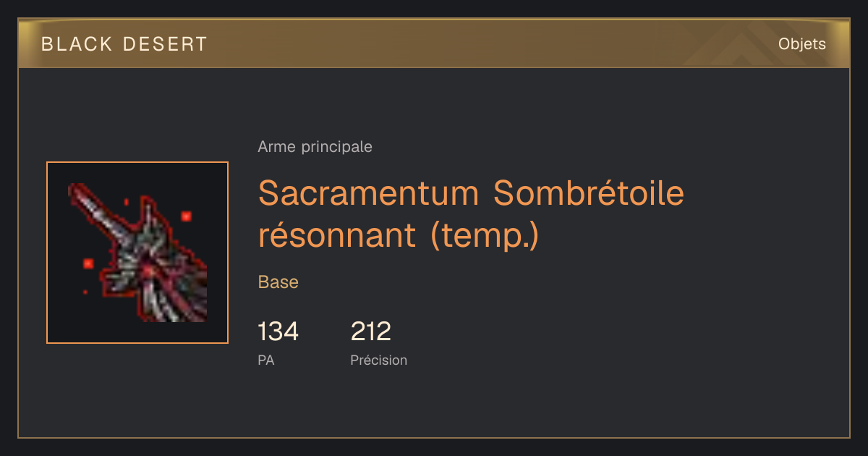The image size is (868, 456).
Task: Click the word résonnant in item name
Action: pos(336,235)
